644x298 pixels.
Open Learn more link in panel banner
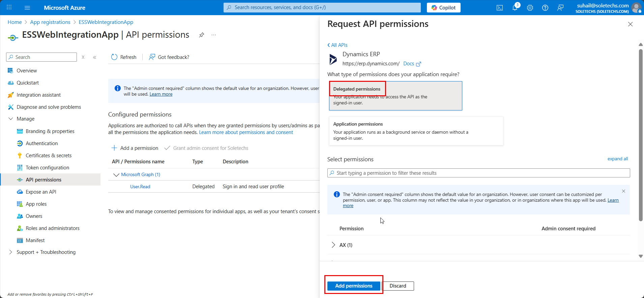point(613,200)
